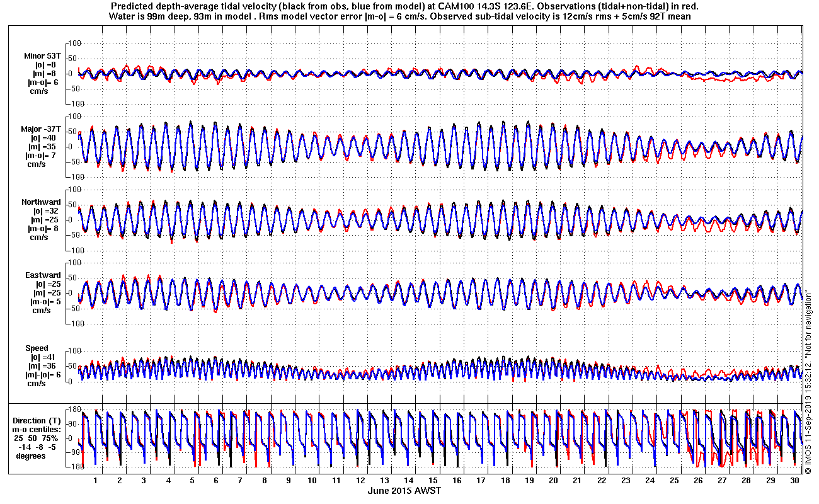Click the "|m| =36" value
The image size is (819, 504).
43,366
